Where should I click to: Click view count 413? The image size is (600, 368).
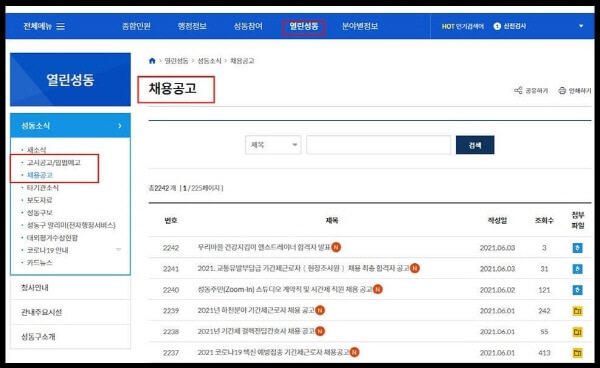pyautogui.click(x=544, y=353)
